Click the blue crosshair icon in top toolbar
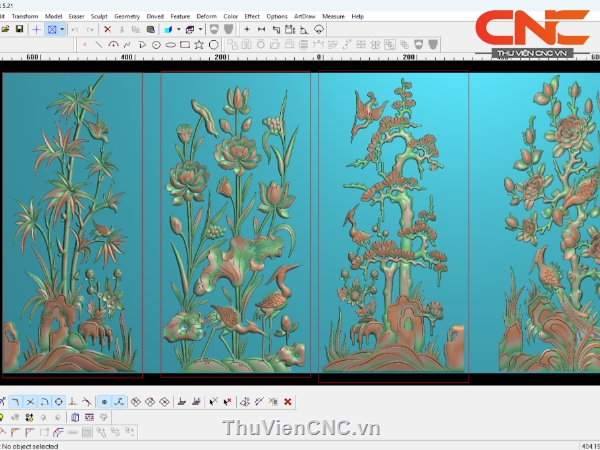The image size is (600, 450). pos(37,30)
